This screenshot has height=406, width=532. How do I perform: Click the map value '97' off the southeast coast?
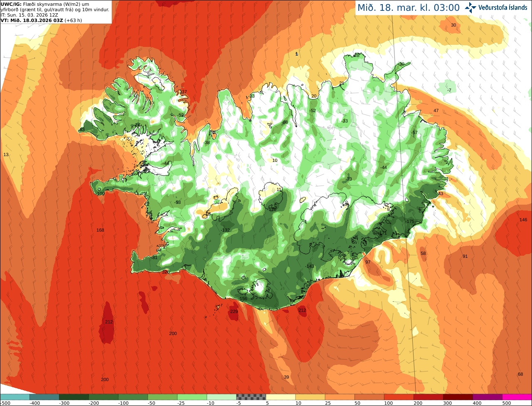tap(368, 262)
